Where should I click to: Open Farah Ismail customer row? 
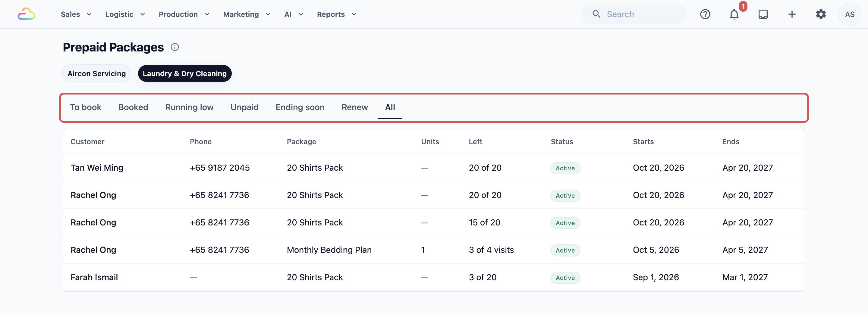tap(434, 277)
